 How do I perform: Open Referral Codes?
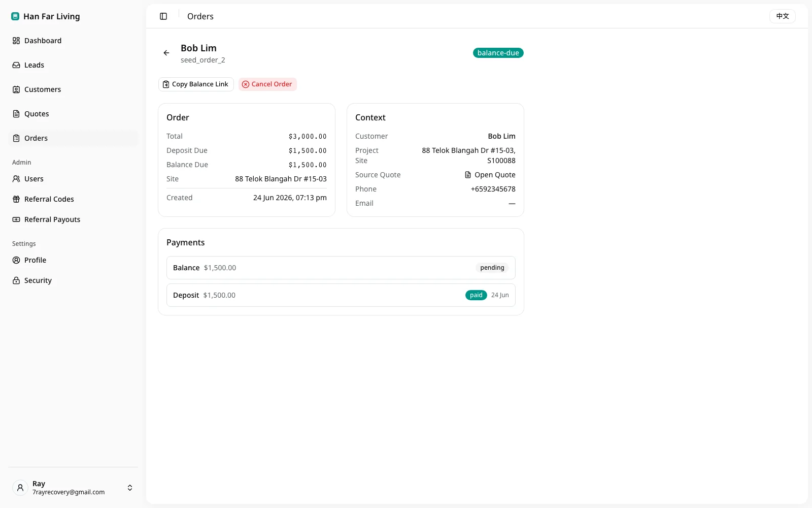(73, 199)
